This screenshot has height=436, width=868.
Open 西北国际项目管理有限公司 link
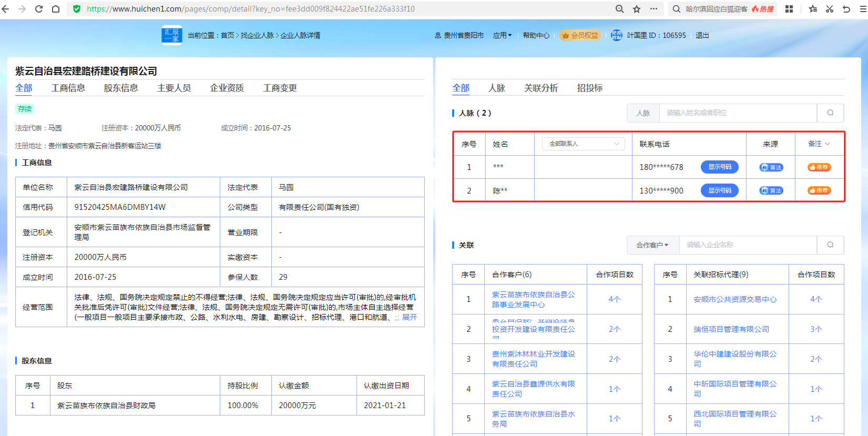pos(735,419)
